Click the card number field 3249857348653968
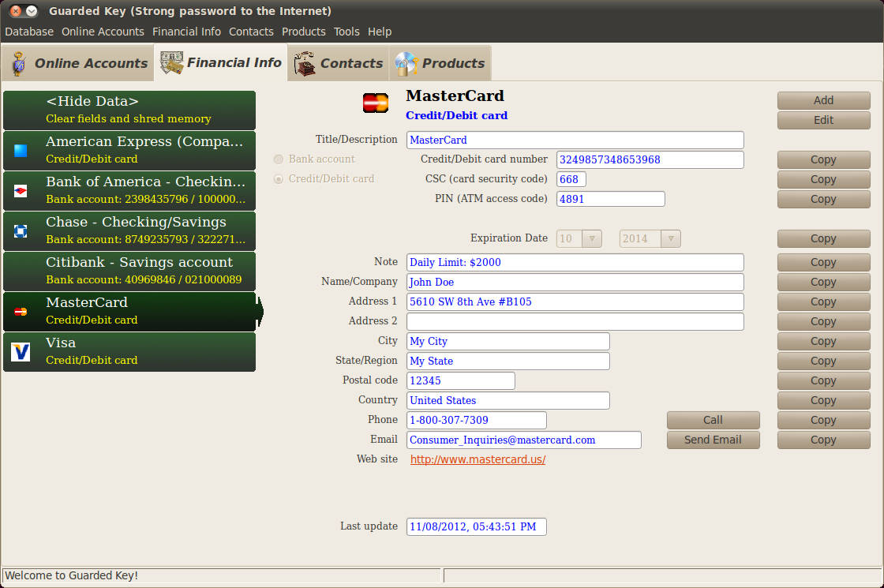The image size is (884, 588). click(650, 159)
